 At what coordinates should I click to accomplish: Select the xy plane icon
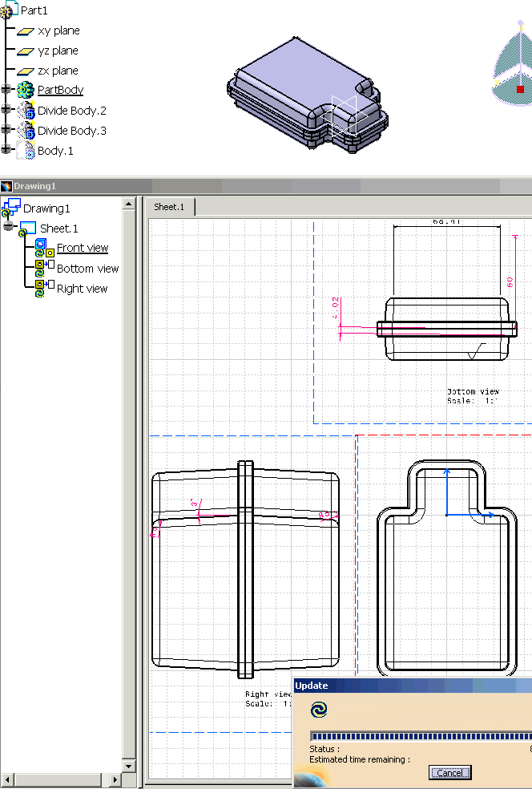pos(26,31)
